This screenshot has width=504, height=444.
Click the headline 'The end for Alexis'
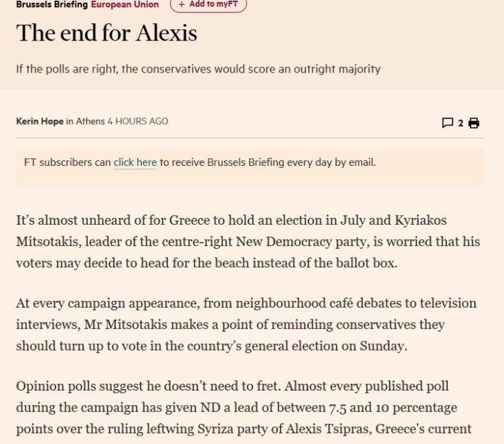tap(106, 33)
